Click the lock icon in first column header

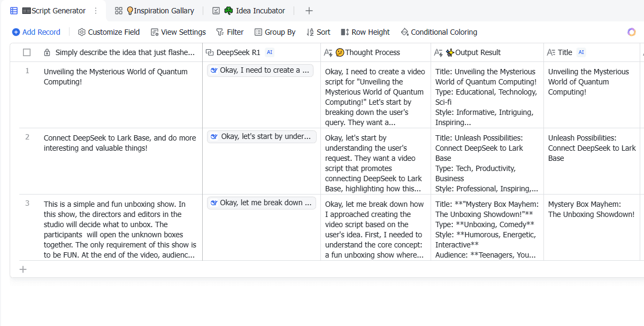click(x=47, y=52)
